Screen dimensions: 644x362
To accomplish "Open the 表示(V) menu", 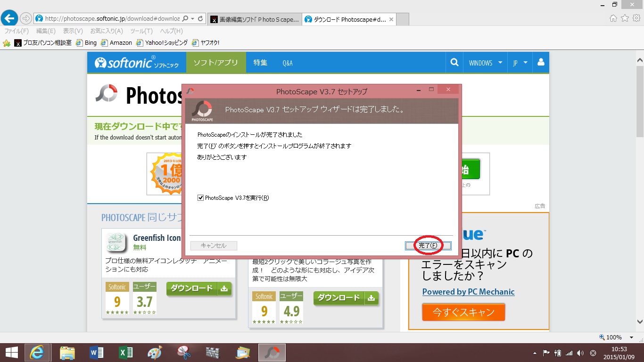I will [x=73, y=31].
